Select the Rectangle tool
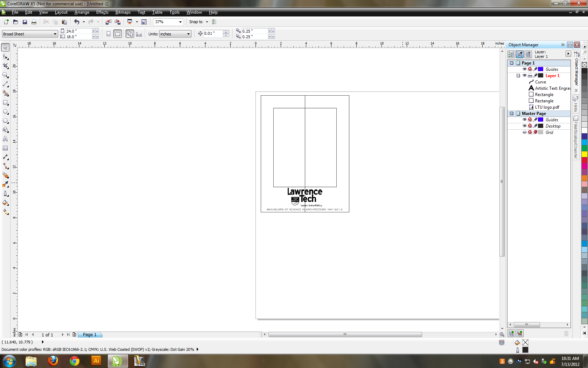 (5, 103)
